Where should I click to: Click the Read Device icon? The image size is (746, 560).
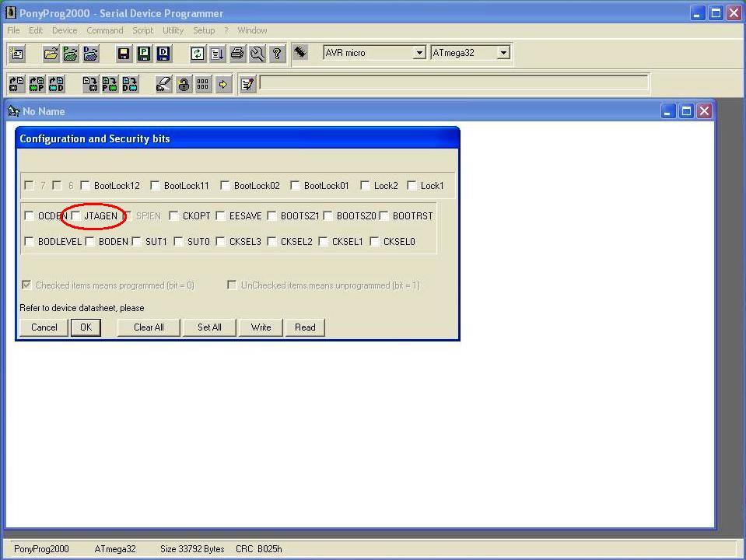point(17,84)
